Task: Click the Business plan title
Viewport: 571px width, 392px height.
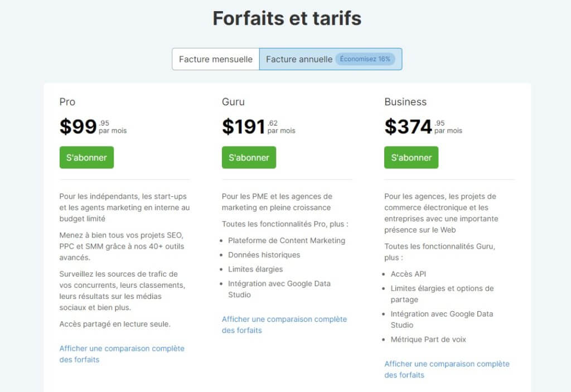Action: pyautogui.click(x=405, y=102)
